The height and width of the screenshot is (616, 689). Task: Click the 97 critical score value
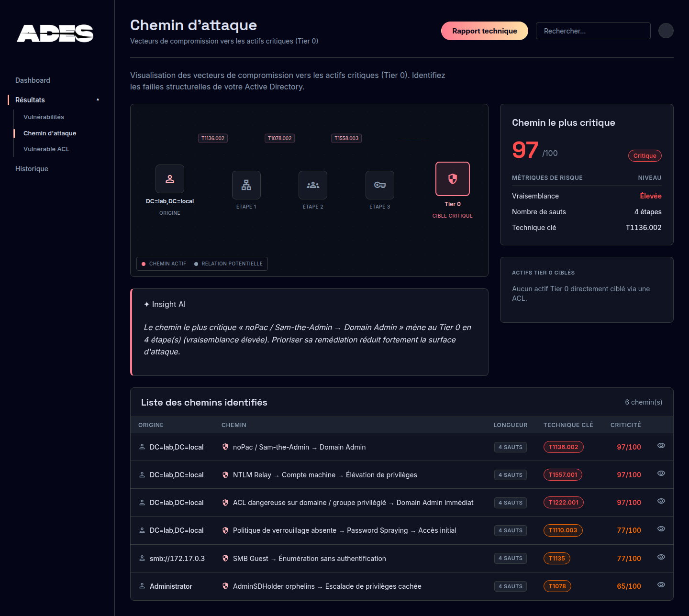[x=525, y=150]
